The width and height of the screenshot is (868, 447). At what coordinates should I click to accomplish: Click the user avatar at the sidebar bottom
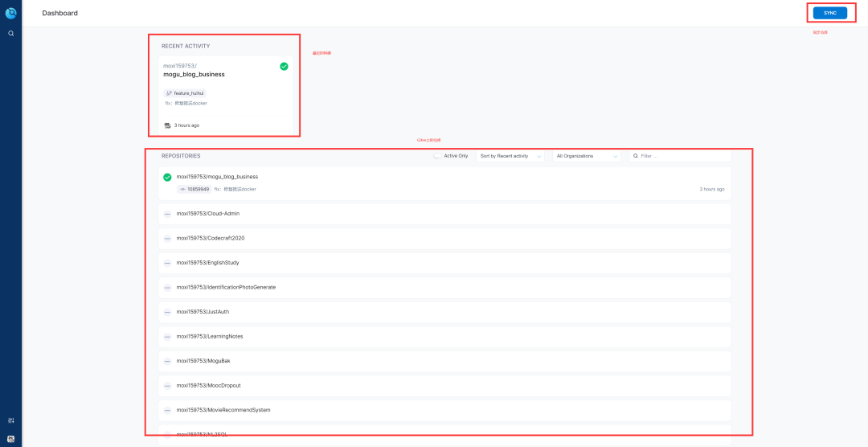click(x=10, y=439)
